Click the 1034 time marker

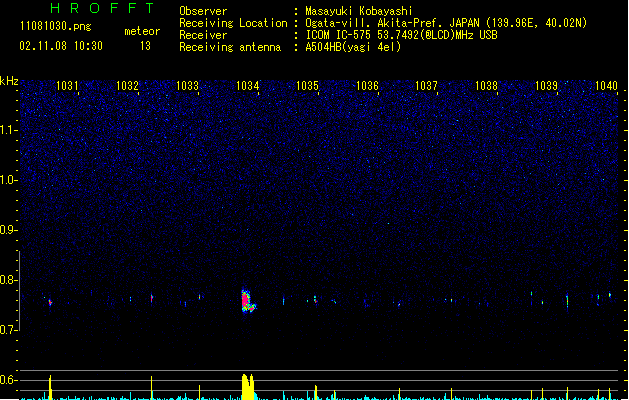click(248, 85)
